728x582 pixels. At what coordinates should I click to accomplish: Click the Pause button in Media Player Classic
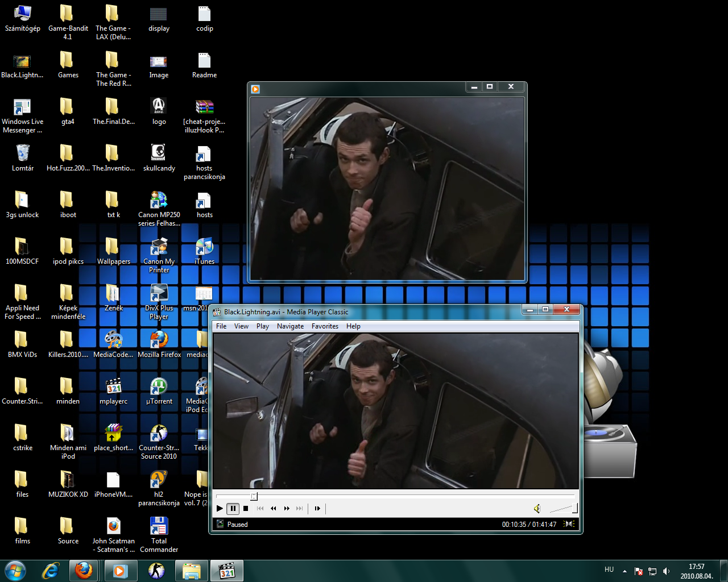click(x=233, y=509)
